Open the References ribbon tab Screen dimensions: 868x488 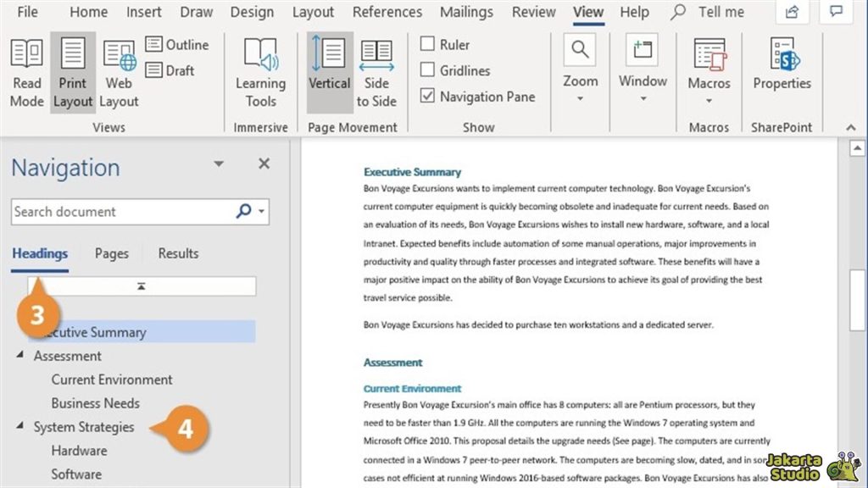pyautogui.click(x=387, y=12)
